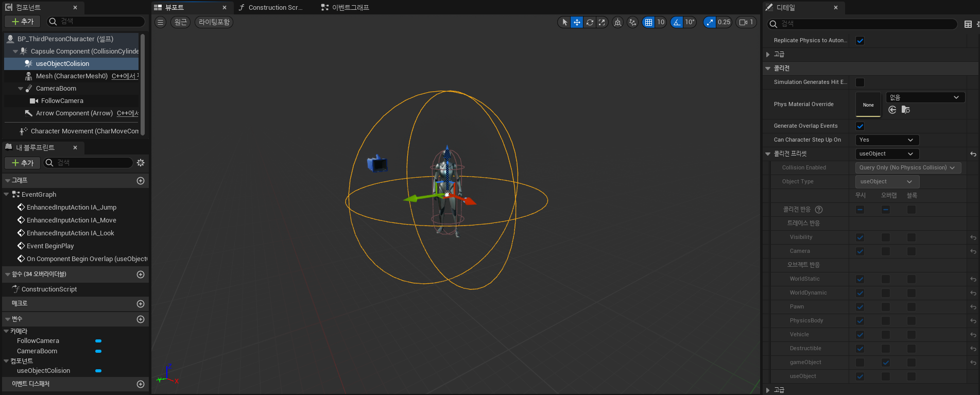980x395 pixels.
Task: Click FollowCamera variable type color pill
Action: [98, 341]
